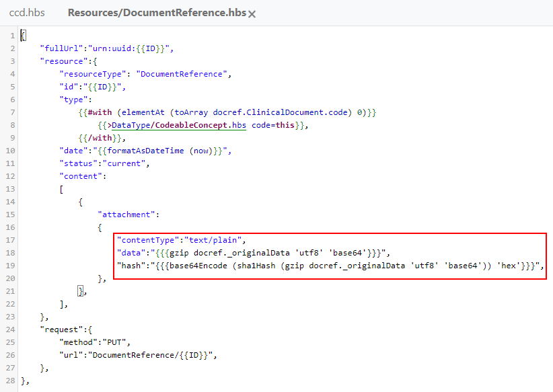Click line number 28 in the gutter
The width and height of the screenshot is (553, 392).
point(10,380)
